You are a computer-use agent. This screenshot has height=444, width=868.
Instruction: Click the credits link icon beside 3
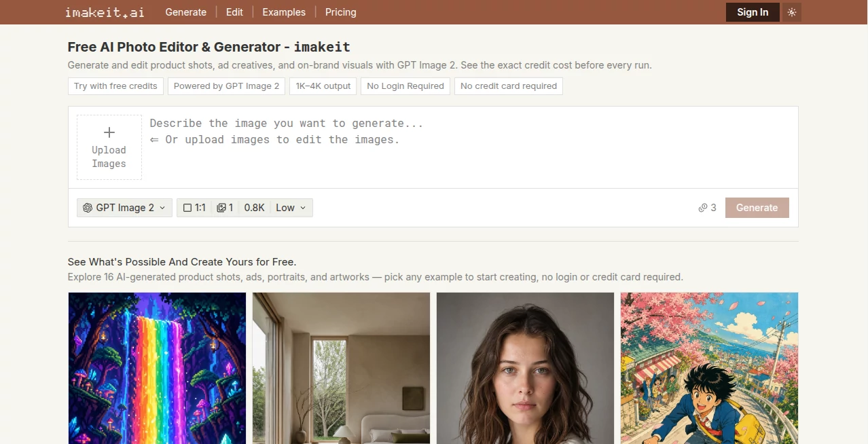[x=703, y=208]
